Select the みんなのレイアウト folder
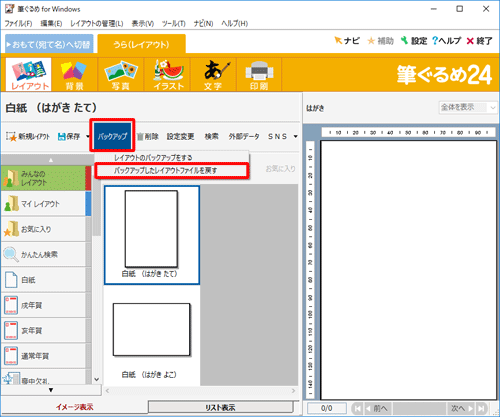 tap(43, 178)
